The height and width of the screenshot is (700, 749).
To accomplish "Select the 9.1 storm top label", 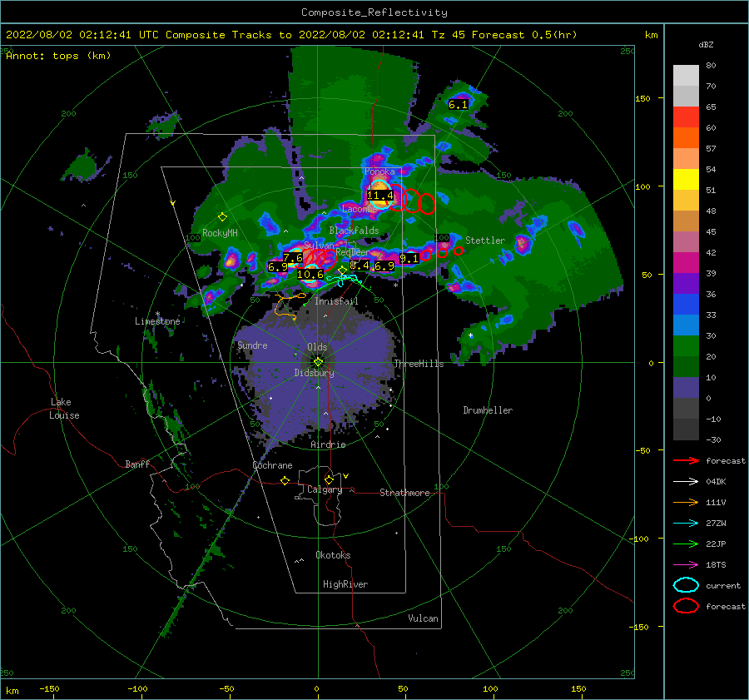I will [x=409, y=259].
